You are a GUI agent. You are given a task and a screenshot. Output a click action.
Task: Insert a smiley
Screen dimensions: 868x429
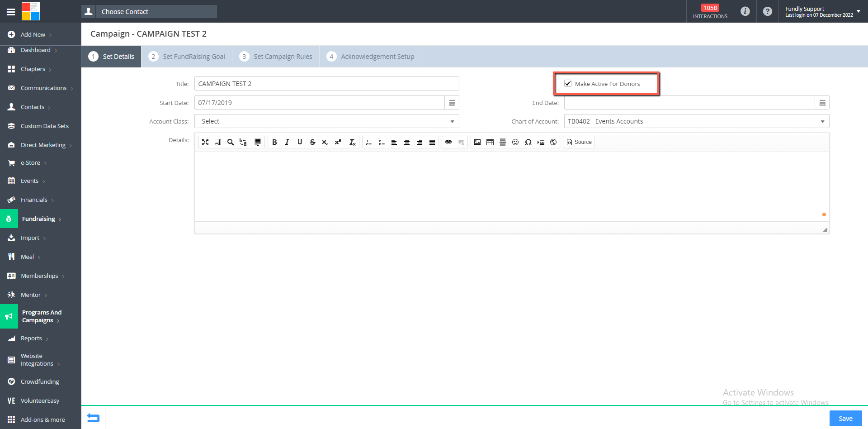tap(515, 142)
